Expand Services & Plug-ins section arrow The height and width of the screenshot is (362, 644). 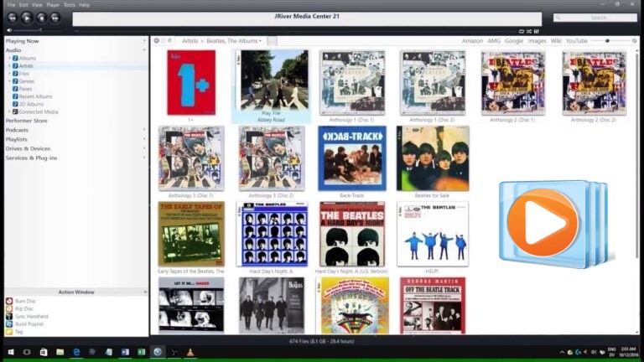(x=144, y=158)
